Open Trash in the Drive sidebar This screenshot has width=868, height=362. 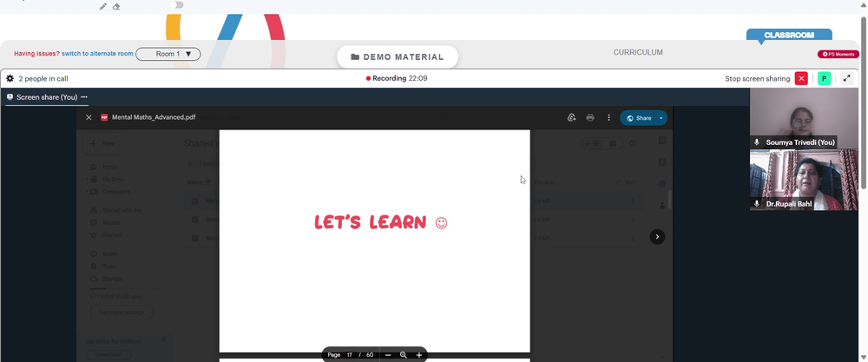coord(103,267)
